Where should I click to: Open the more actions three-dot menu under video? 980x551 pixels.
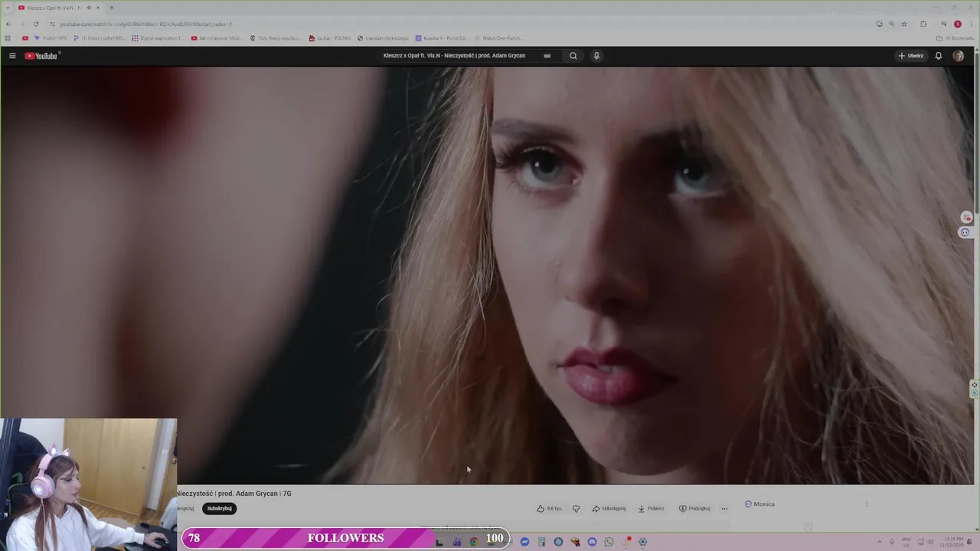point(724,508)
